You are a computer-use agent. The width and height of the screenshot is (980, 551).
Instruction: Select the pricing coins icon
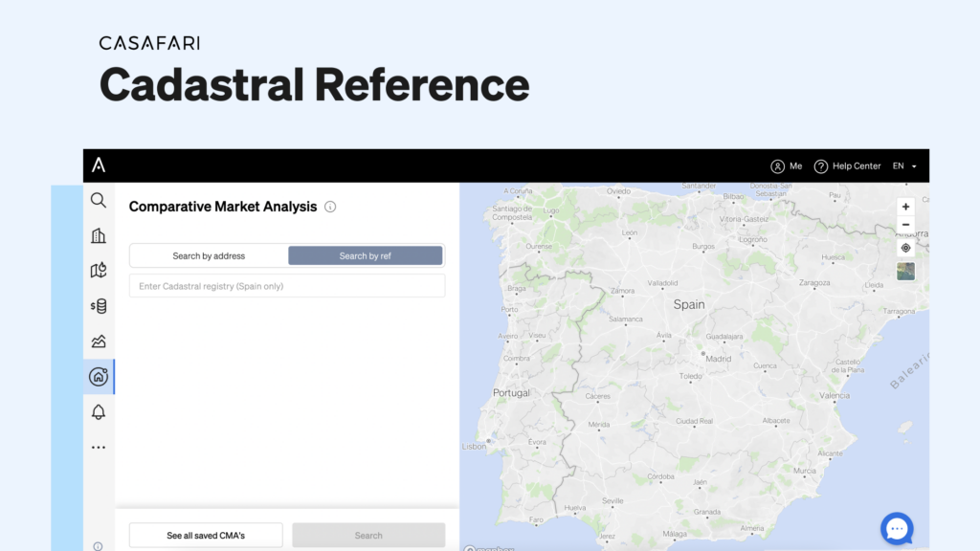tap(98, 306)
